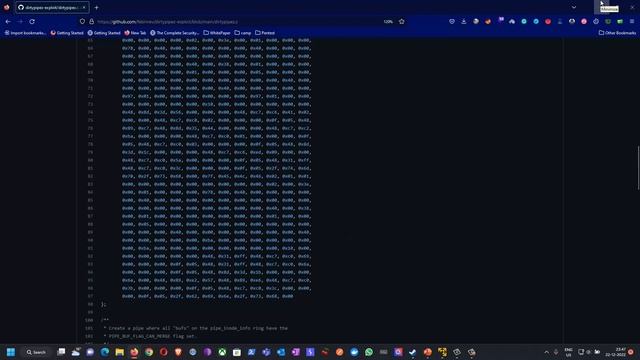640x360 pixels.
Task: Open Google Chrome from the taskbar
Action: [149, 352]
